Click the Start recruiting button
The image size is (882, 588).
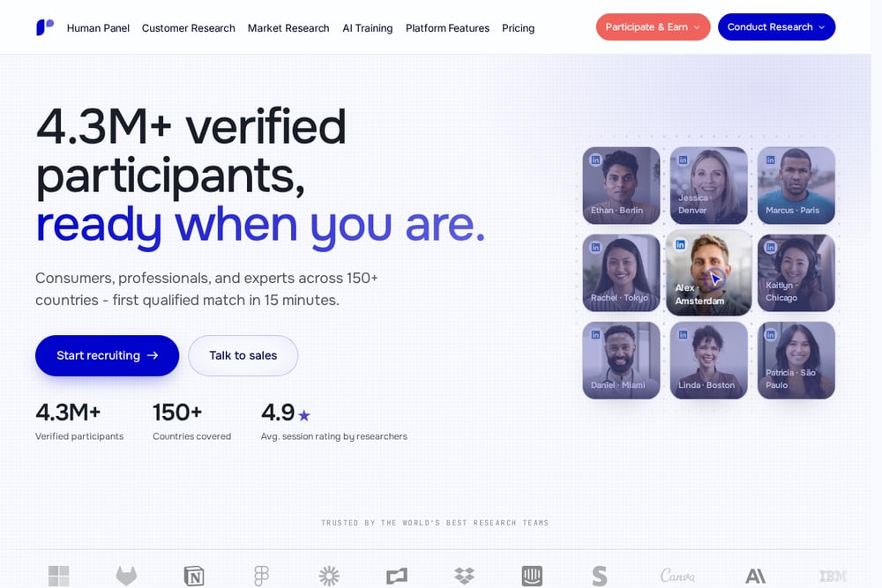coord(107,355)
